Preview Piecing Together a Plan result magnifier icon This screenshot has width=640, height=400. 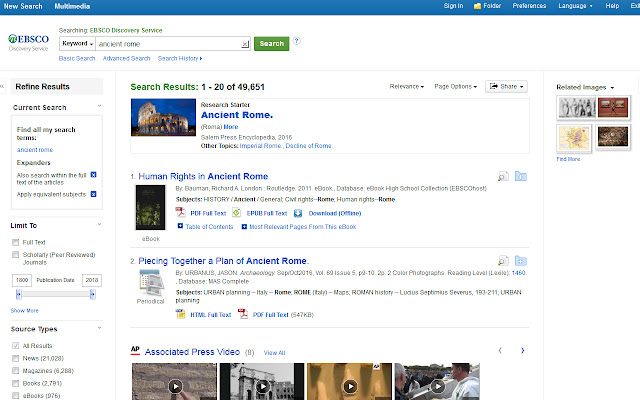click(503, 261)
